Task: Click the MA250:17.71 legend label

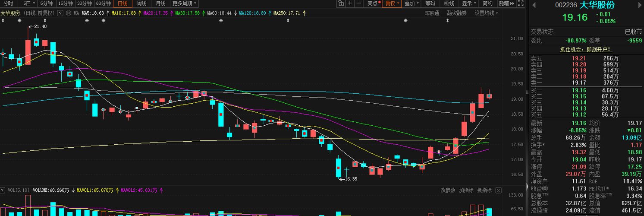Action: click(287, 13)
